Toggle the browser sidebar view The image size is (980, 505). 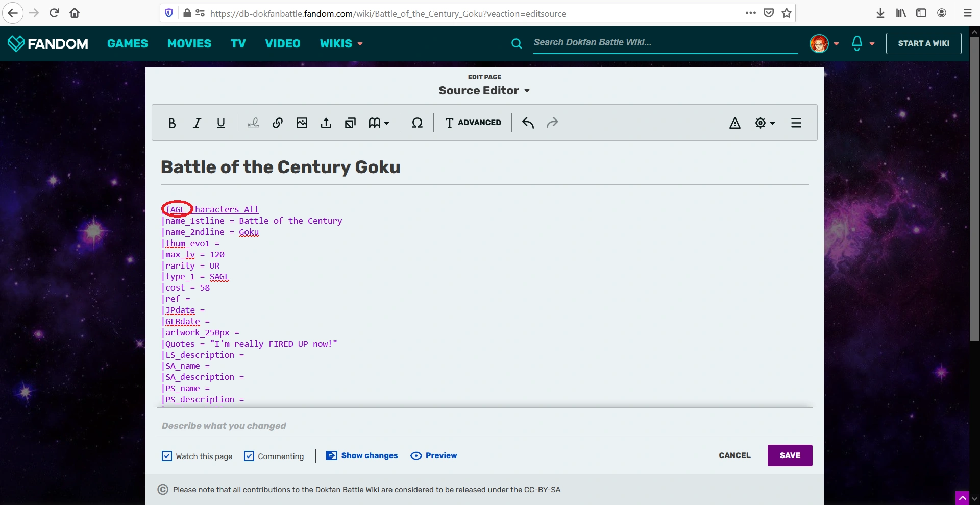921,13
